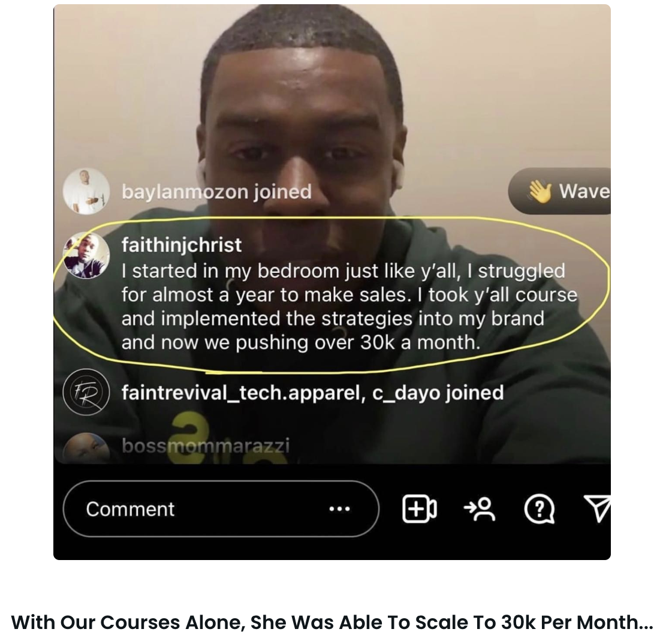
Task: Select the faithinjchrist username
Action: pos(181,245)
